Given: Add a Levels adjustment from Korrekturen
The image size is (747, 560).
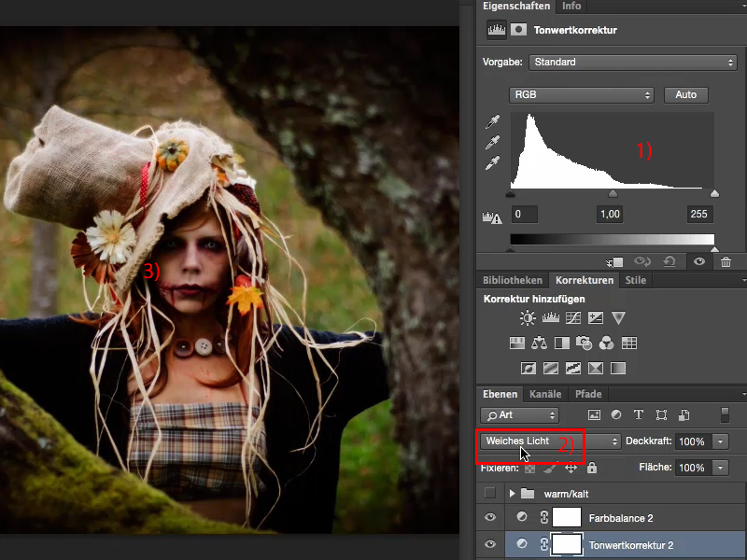Looking at the screenshot, I should [x=550, y=317].
